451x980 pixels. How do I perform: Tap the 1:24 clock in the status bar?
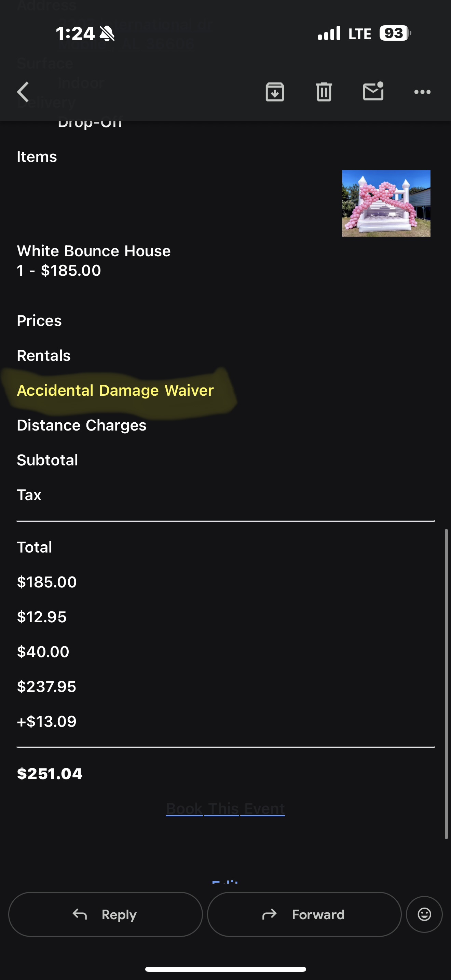pyautogui.click(x=75, y=33)
